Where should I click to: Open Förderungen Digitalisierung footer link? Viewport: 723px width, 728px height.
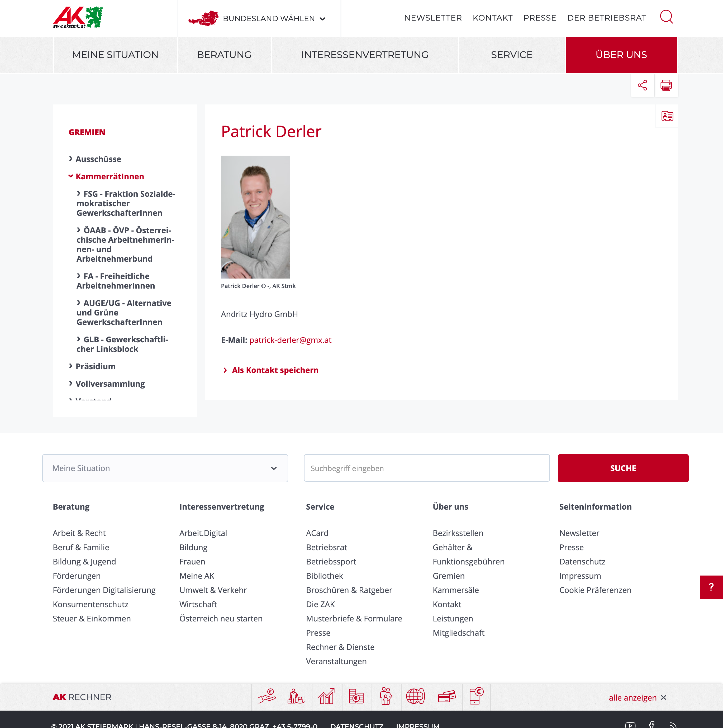[104, 590]
